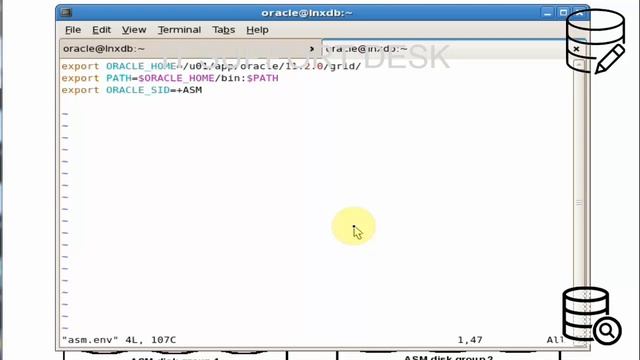Minimize the terminal window

(x=547, y=13)
